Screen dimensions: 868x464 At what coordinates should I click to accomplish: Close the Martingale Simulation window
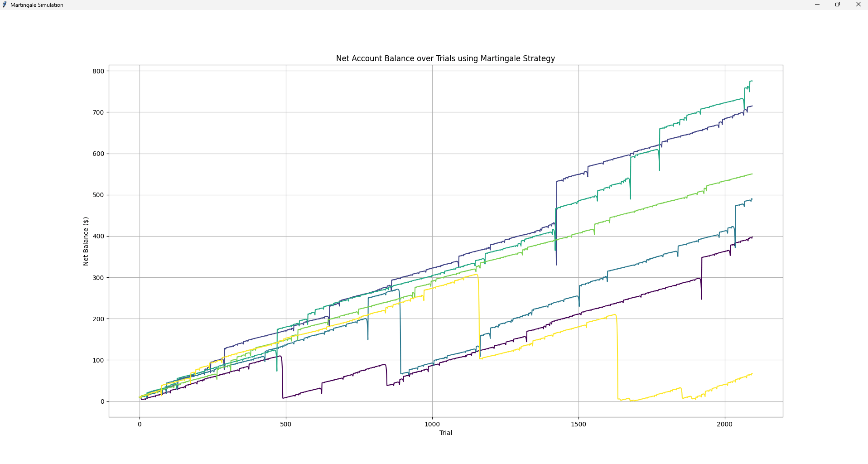tap(858, 5)
